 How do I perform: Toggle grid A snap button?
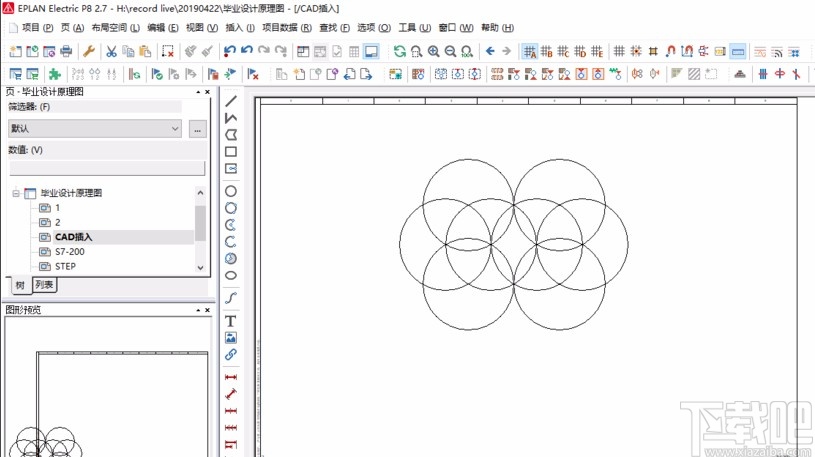click(x=530, y=51)
